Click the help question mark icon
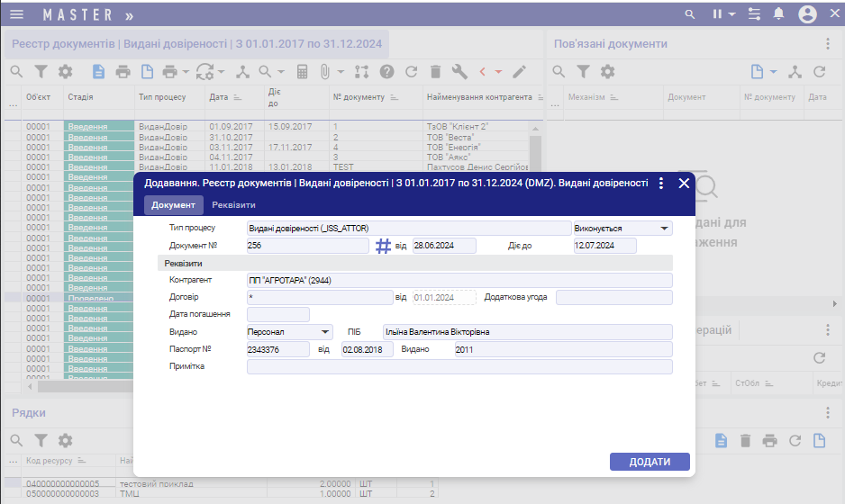The height and width of the screenshot is (504, 845). point(387,72)
